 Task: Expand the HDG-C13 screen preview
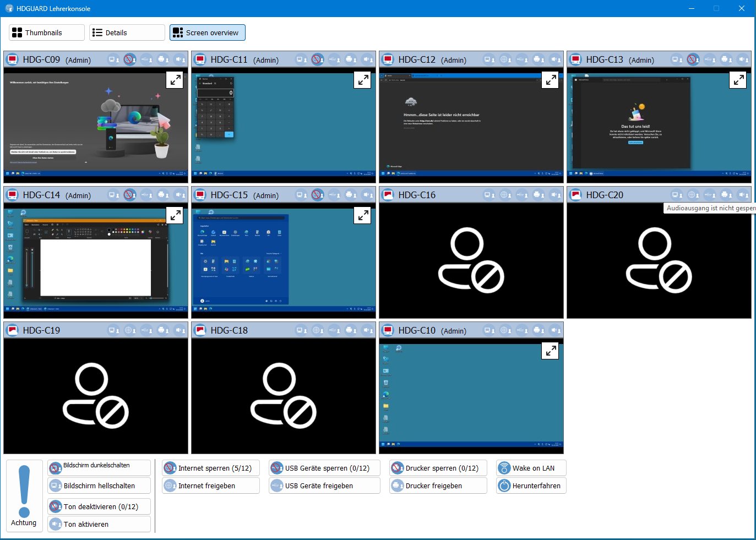[x=738, y=80]
